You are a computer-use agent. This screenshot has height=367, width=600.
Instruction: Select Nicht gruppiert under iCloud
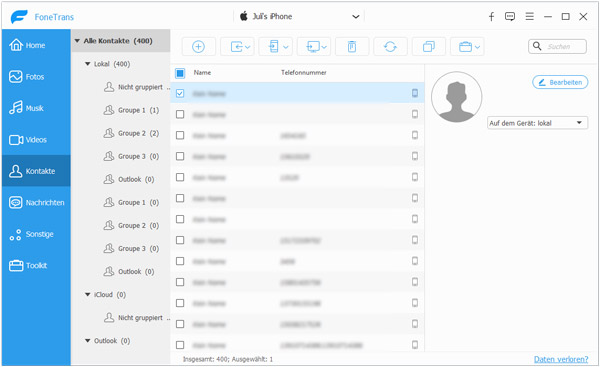pos(137,318)
